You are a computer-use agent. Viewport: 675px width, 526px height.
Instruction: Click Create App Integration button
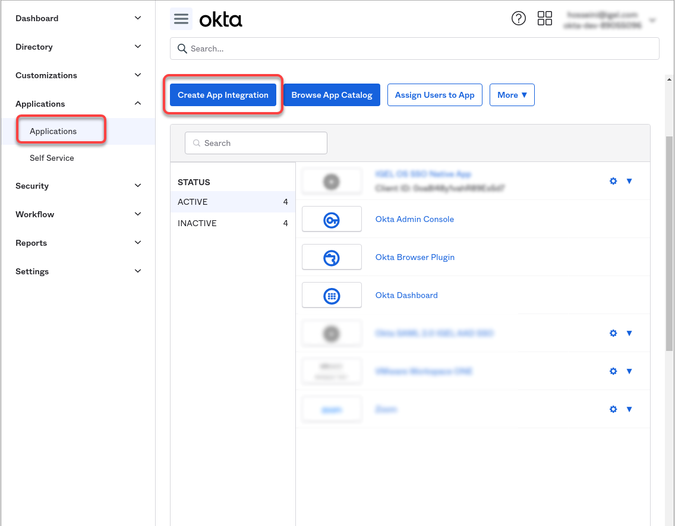coord(223,95)
